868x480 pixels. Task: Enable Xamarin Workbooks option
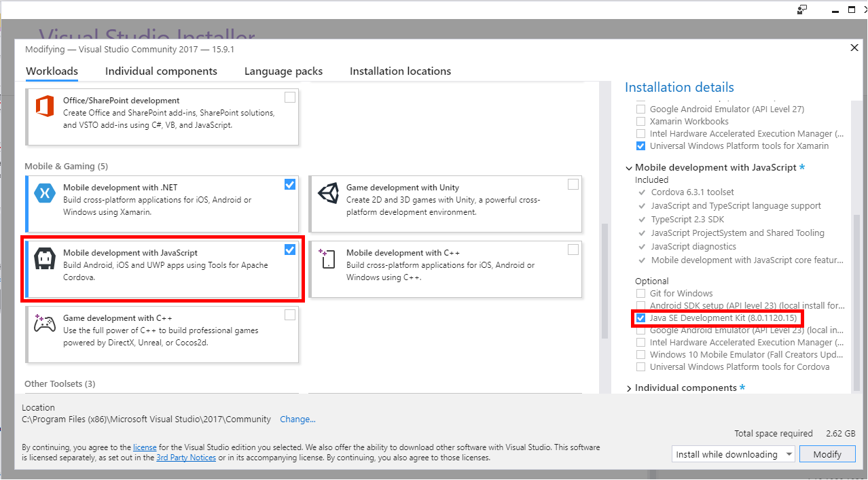640,122
